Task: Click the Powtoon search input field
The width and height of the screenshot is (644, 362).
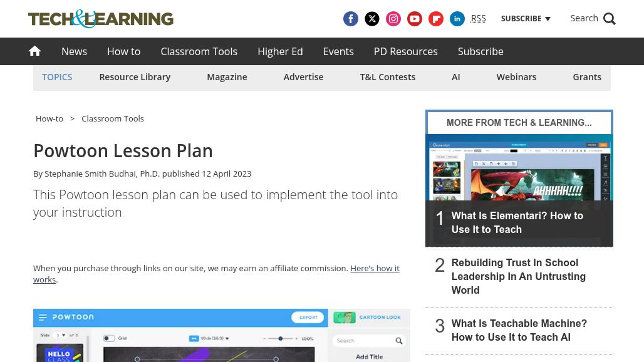Action: coord(369,341)
